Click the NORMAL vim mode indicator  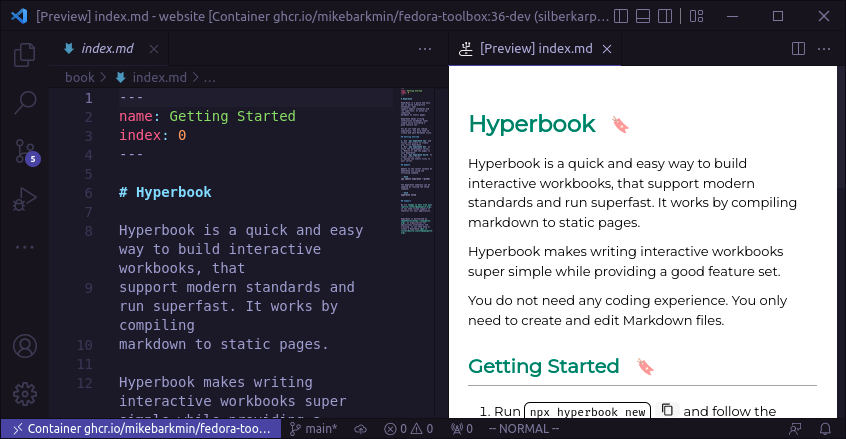523,429
